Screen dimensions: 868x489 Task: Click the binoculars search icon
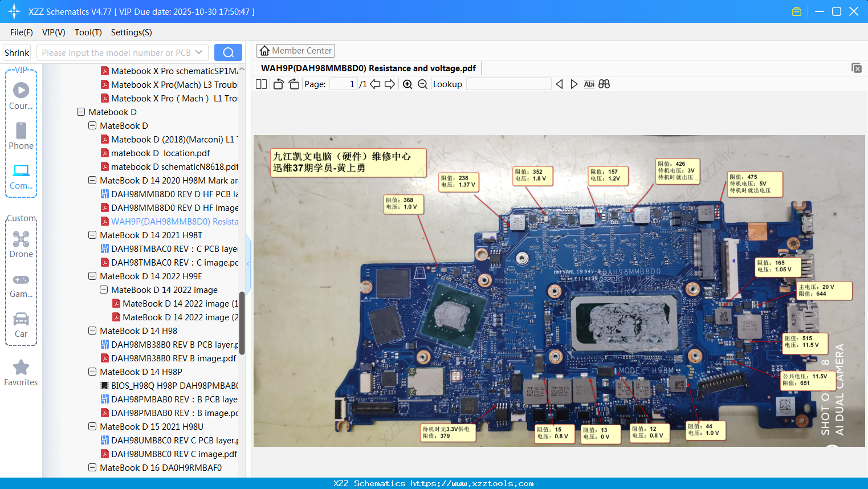pos(604,84)
